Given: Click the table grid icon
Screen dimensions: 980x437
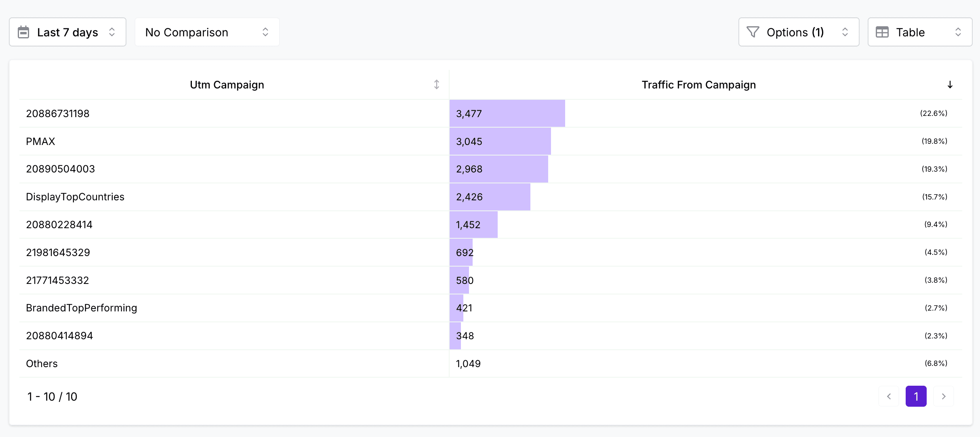Looking at the screenshot, I should tap(882, 32).
